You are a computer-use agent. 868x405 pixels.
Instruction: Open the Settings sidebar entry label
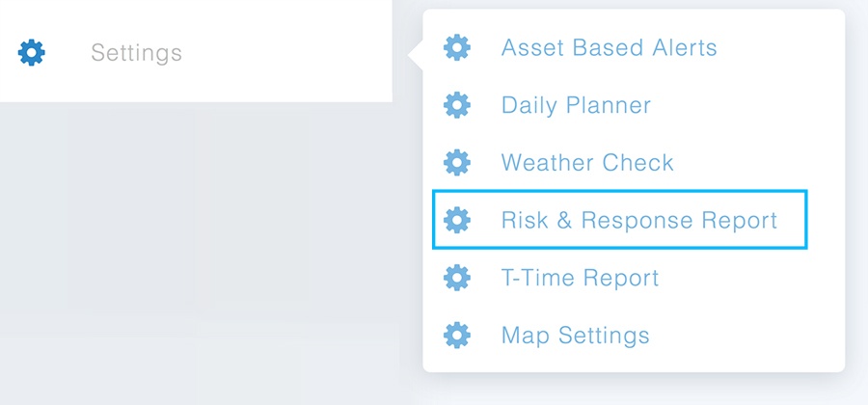click(x=137, y=53)
